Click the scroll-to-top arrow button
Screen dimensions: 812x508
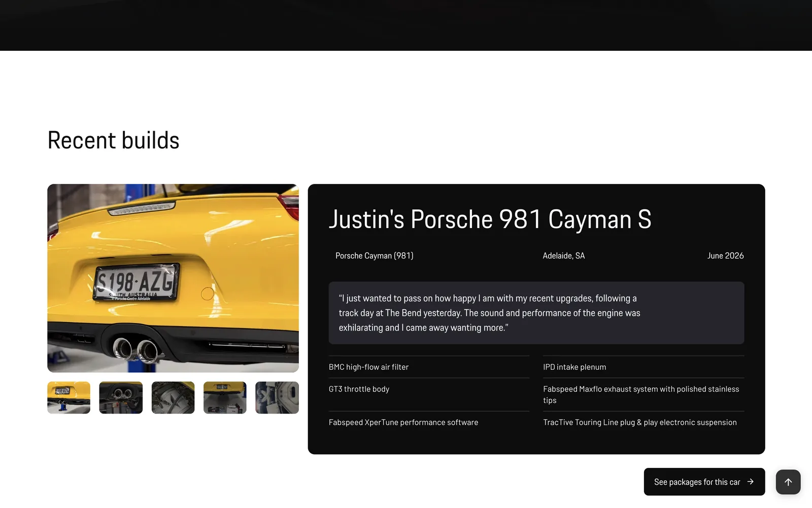(x=788, y=482)
